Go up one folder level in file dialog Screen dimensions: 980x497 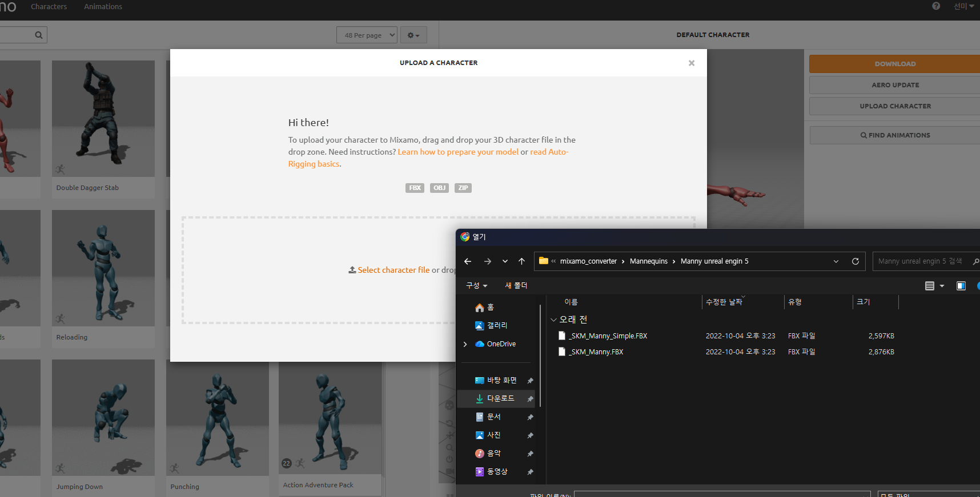(x=521, y=261)
